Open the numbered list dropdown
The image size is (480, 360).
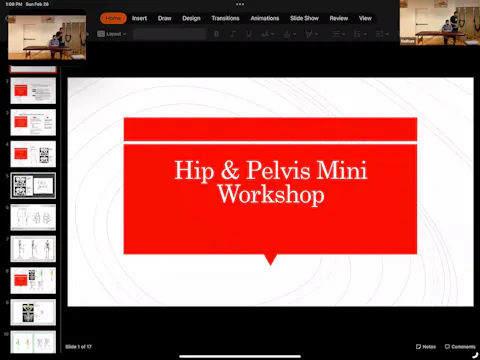click(360, 34)
